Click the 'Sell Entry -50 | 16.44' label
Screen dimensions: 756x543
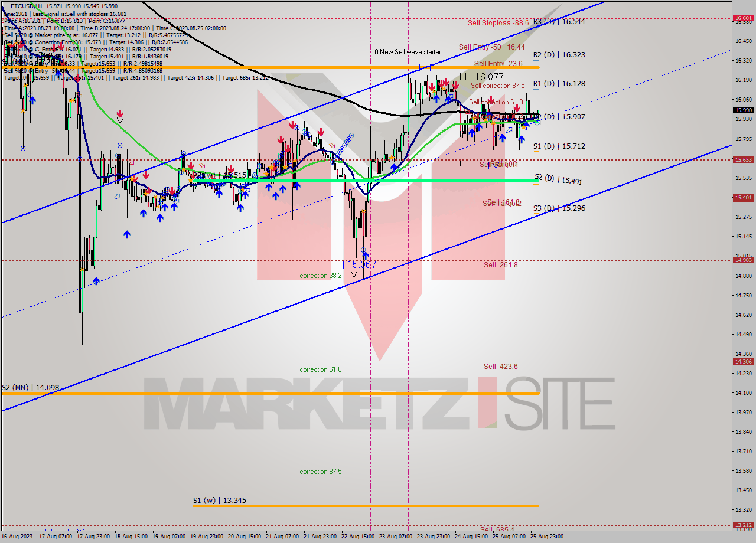[x=491, y=47]
